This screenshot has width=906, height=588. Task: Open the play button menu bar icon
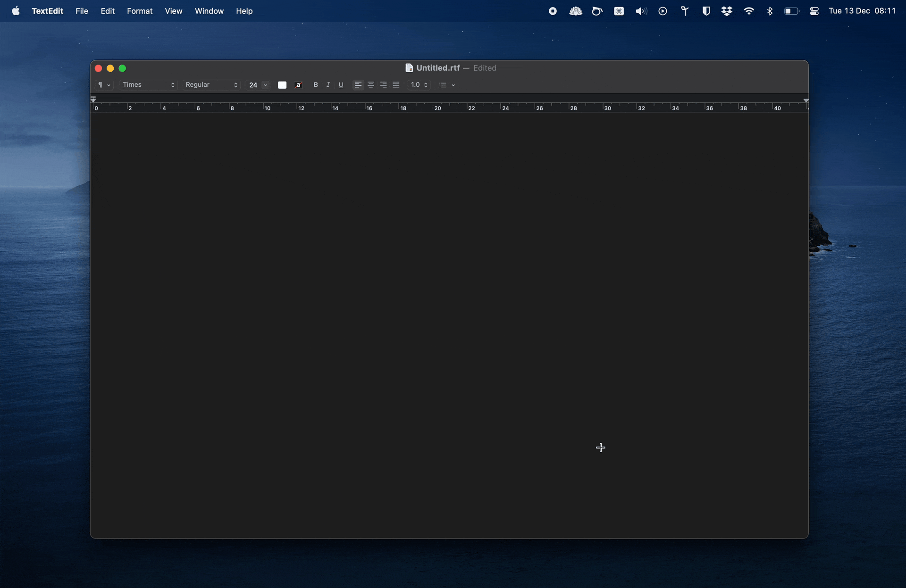click(663, 11)
